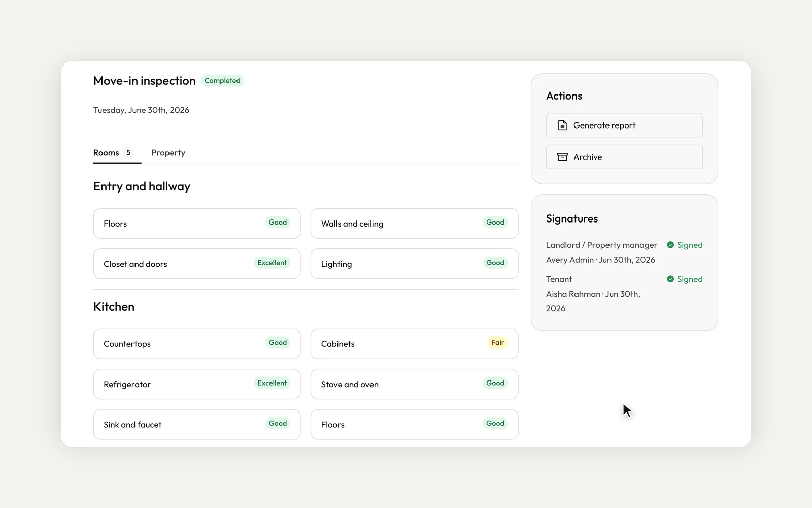Click the Good badge on Lighting

[495, 263]
